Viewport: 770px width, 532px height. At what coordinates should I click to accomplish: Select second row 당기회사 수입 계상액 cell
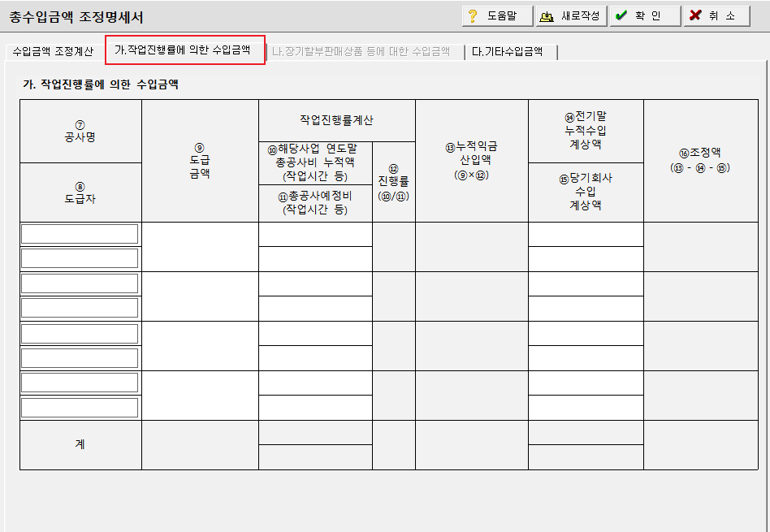tap(586, 309)
